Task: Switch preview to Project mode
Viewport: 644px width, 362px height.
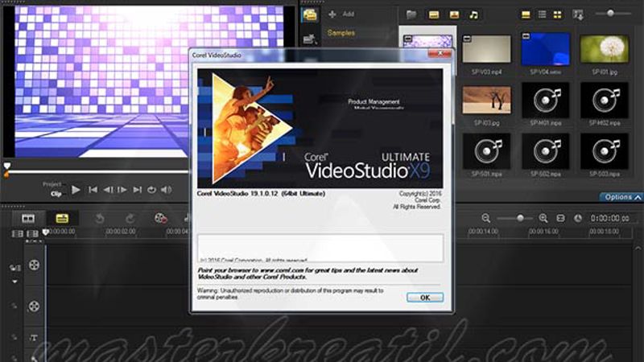Action: click(x=52, y=184)
